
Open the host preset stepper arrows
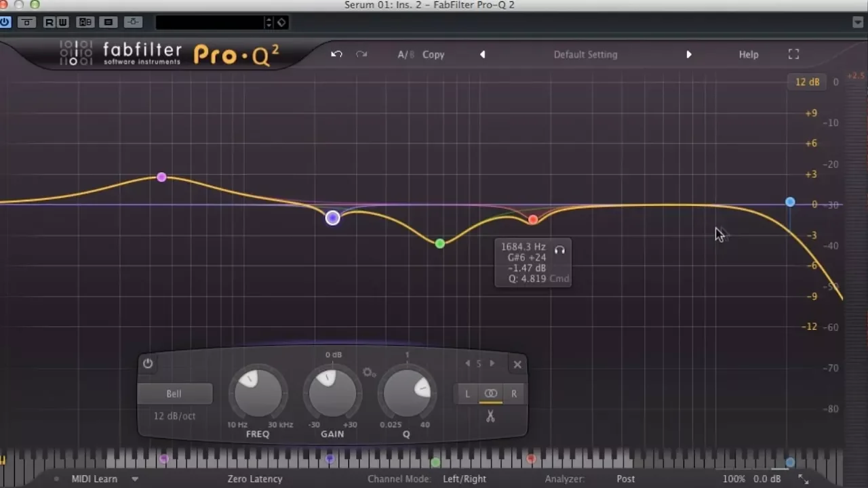pyautogui.click(x=269, y=22)
